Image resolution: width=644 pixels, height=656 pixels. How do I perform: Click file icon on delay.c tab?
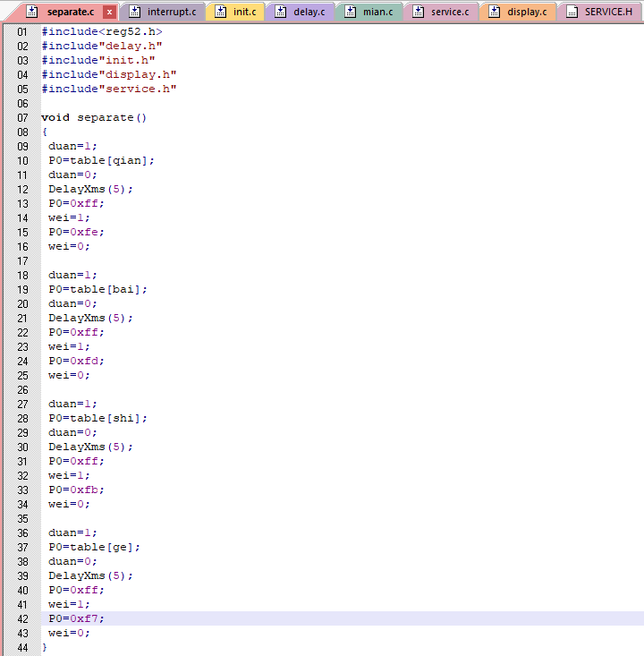280,12
